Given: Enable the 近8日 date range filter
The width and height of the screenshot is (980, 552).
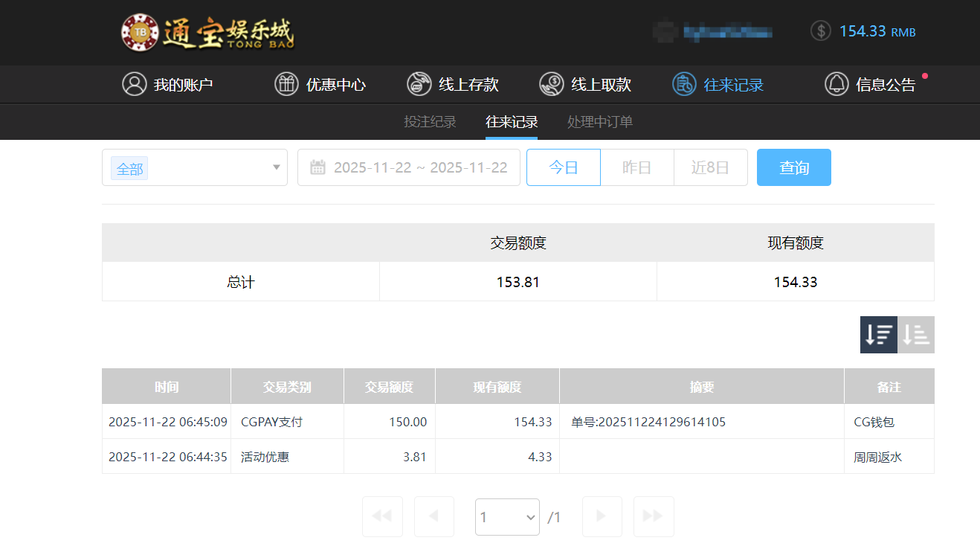Looking at the screenshot, I should 711,167.
